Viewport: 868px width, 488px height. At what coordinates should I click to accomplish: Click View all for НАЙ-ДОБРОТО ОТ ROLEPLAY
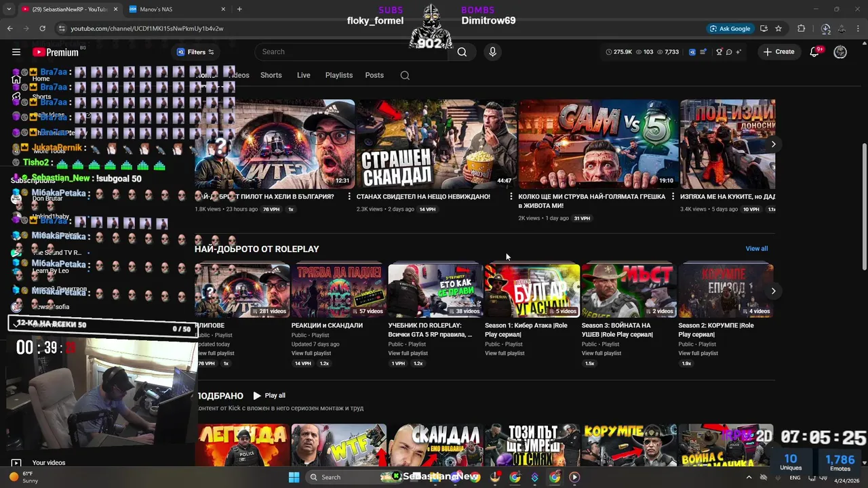click(756, 249)
